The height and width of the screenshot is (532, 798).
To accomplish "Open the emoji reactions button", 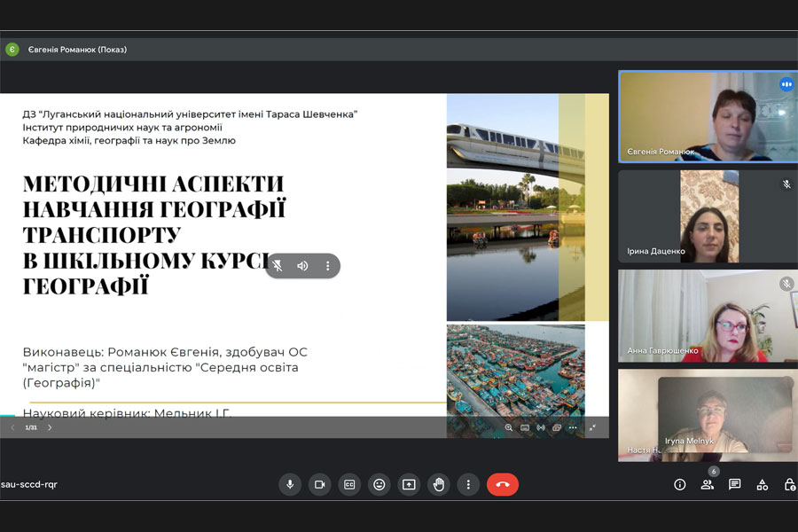I will coord(379,484).
